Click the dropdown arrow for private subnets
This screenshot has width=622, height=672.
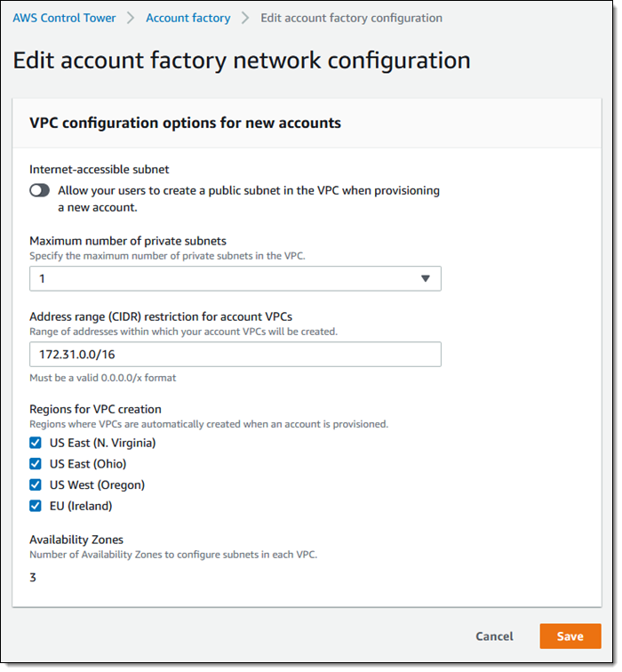pos(425,279)
